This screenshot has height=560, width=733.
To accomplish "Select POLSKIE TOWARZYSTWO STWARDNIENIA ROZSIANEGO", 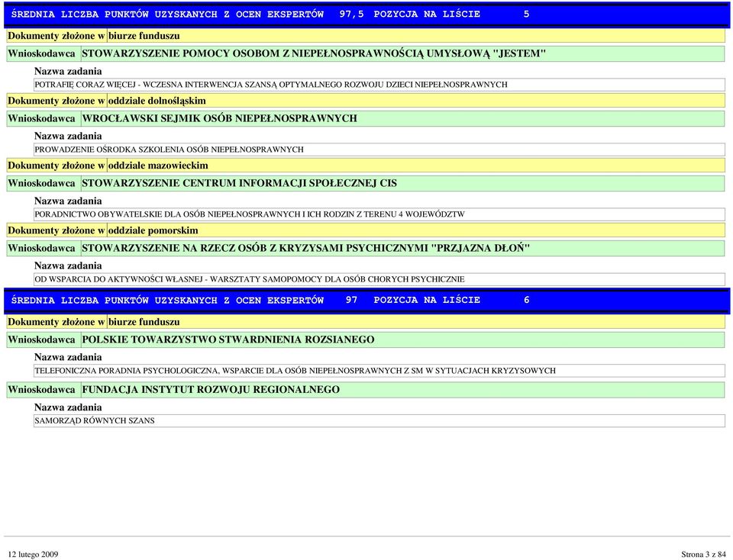I will point(228,340).
